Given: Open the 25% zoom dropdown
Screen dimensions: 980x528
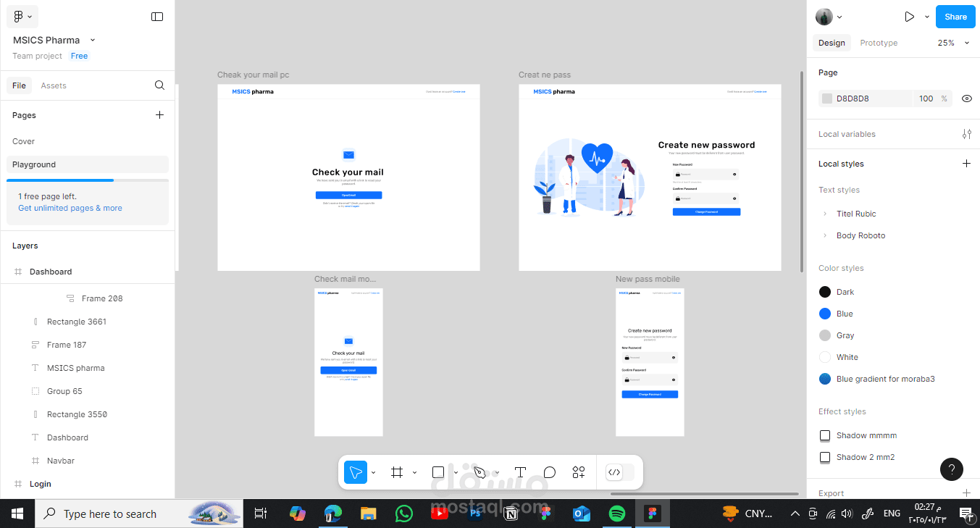Looking at the screenshot, I should 952,43.
